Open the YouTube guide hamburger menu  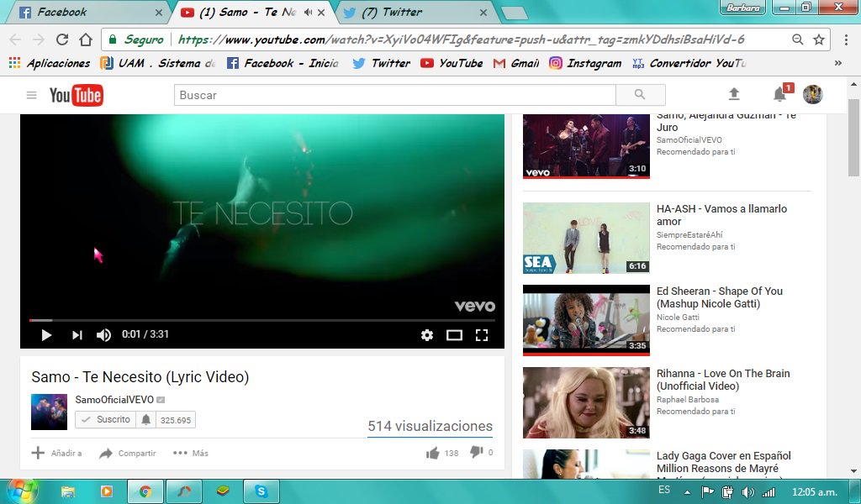coord(31,96)
